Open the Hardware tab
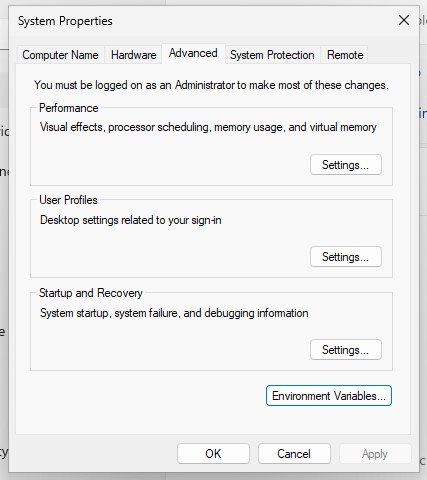Screen dimensions: 427x480 coord(133,55)
